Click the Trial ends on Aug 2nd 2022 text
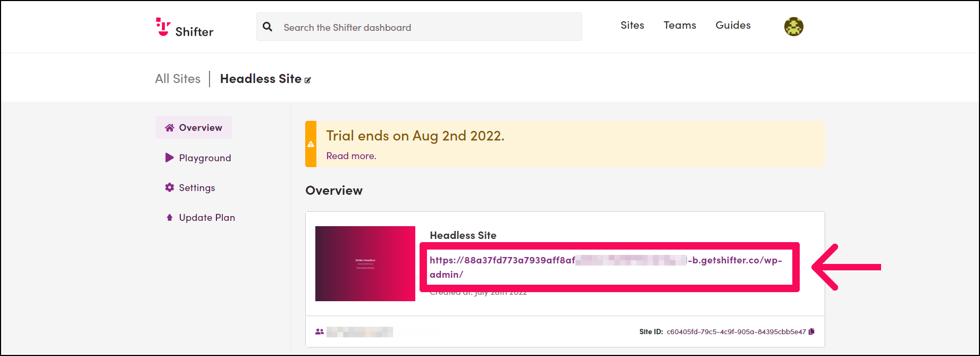The height and width of the screenshot is (356, 980). coord(415,136)
